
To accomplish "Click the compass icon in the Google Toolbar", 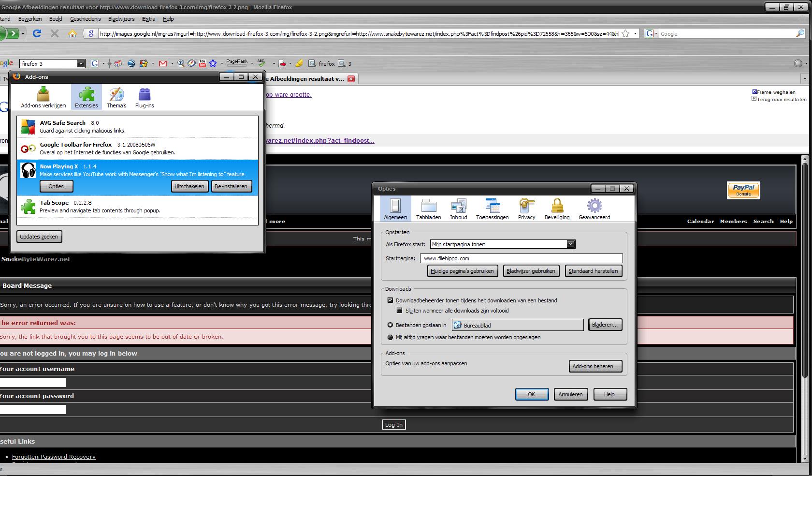I will (x=191, y=63).
